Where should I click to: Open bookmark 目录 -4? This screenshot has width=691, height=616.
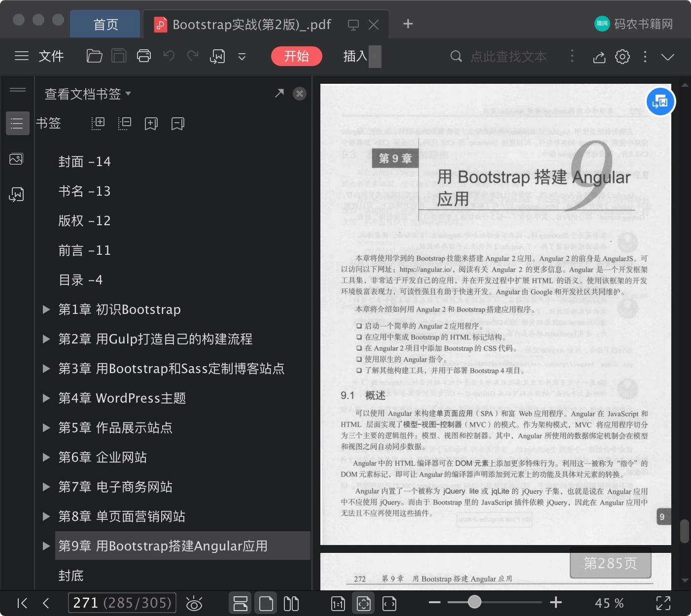click(80, 280)
